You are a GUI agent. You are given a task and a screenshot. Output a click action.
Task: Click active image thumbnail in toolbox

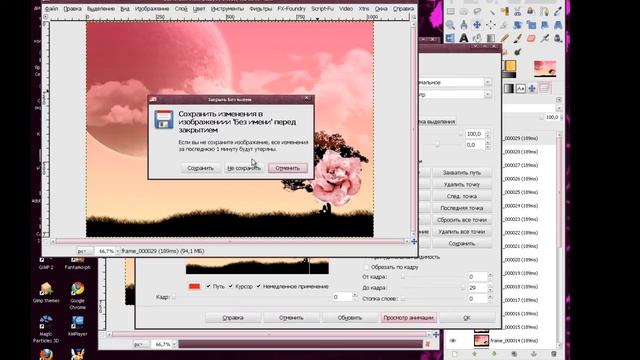(x=545, y=68)
